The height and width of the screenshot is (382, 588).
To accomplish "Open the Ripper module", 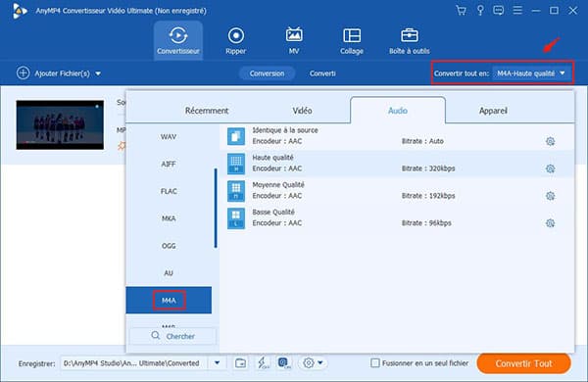I will tap(236, 40).
